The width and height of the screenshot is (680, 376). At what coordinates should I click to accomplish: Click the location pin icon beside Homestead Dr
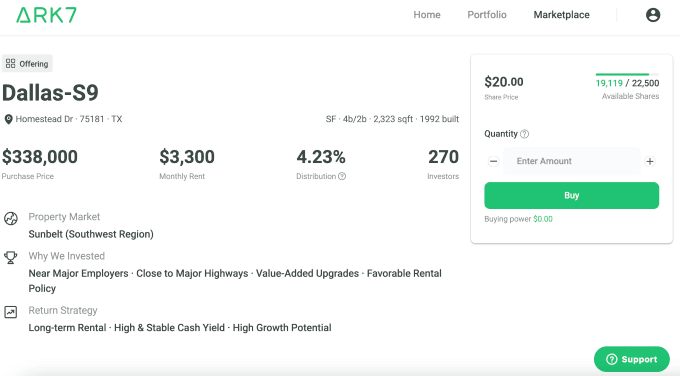[8, 119]
